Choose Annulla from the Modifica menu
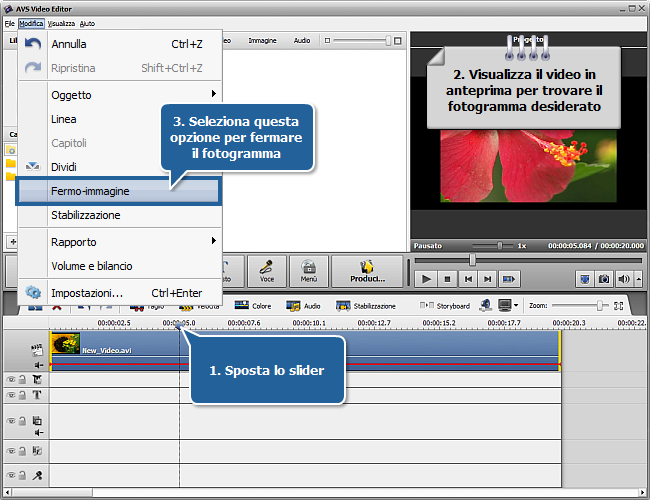The height and width of the screenshot is (500, 650). (120, 44)
